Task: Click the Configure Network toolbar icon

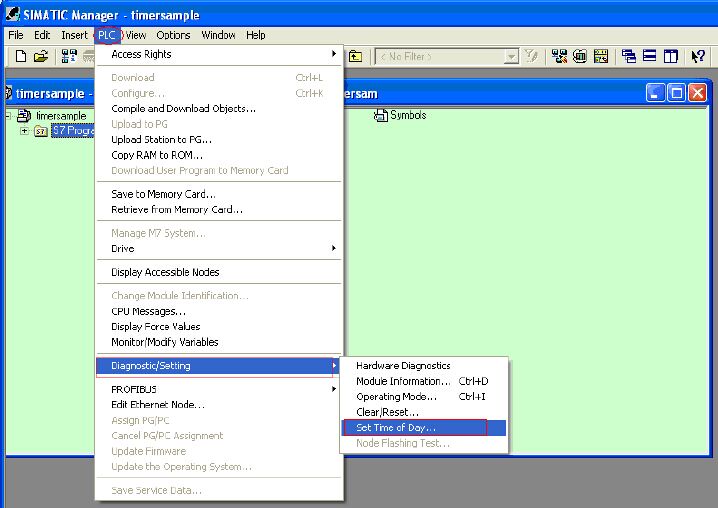Action: point(559,56)
